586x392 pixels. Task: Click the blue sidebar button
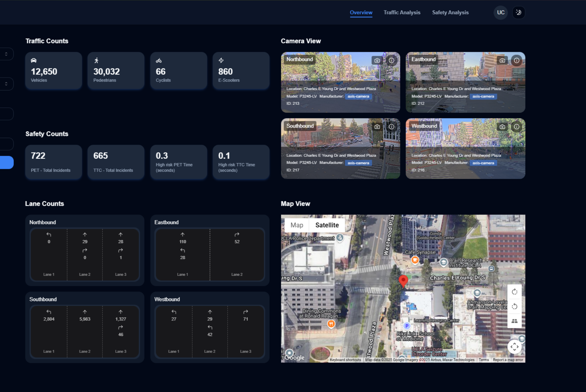pyautogui.click(x=6, y=163)
